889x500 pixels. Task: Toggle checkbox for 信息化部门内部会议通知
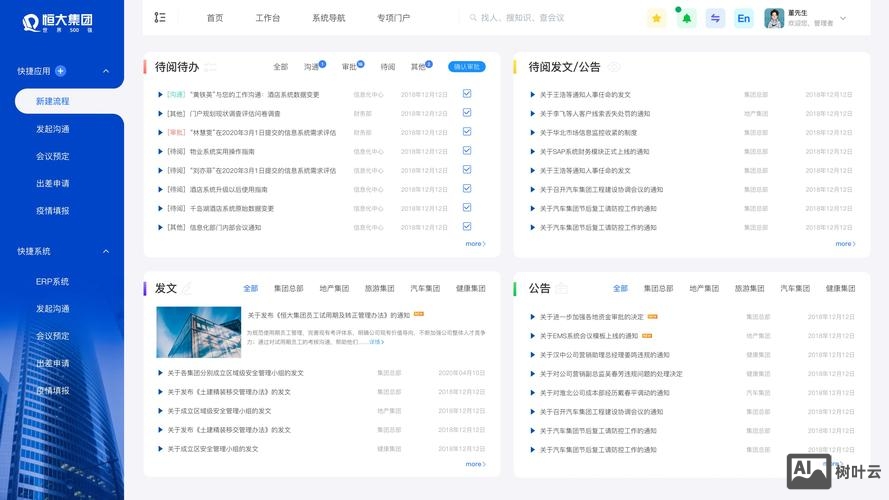(x=467, y=227)
